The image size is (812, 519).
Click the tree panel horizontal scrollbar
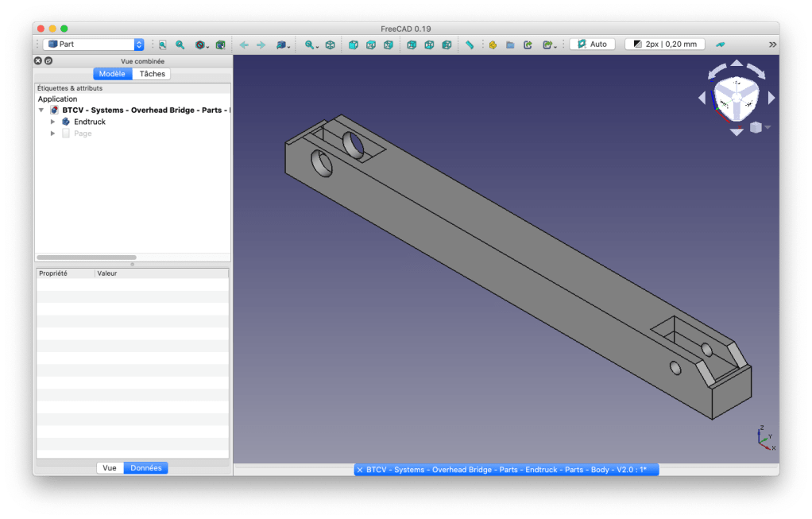pyautogui.click(x=86, y=258)
